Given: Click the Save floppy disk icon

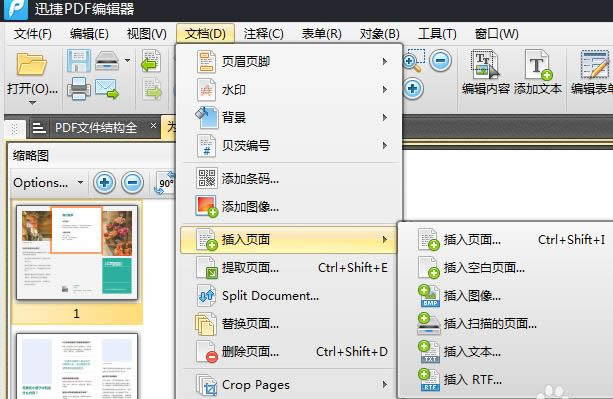Looking at the screenshot, I should [x=79, y=61].
